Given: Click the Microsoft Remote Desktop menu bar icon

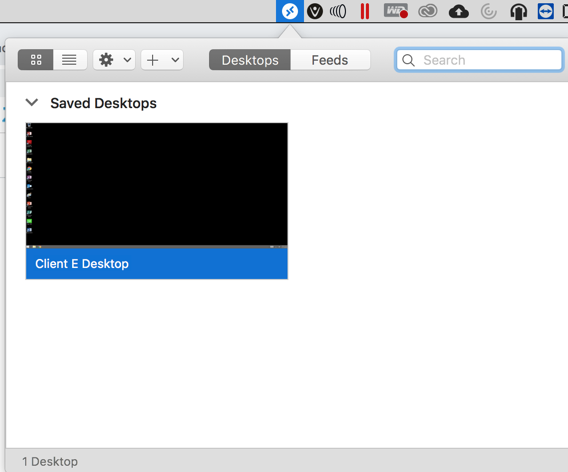Looking at the screenshot, I should (x=290, y=11).
